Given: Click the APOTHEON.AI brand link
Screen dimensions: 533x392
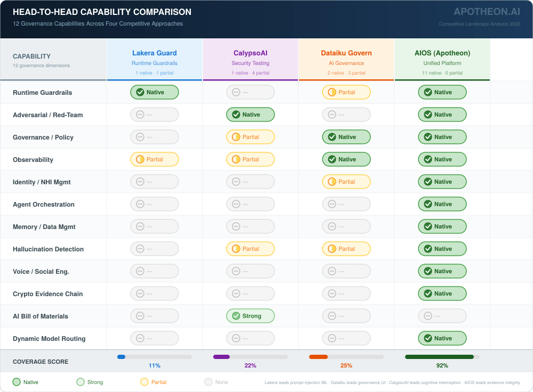Looking at the screenshot, I should [487, 12].
